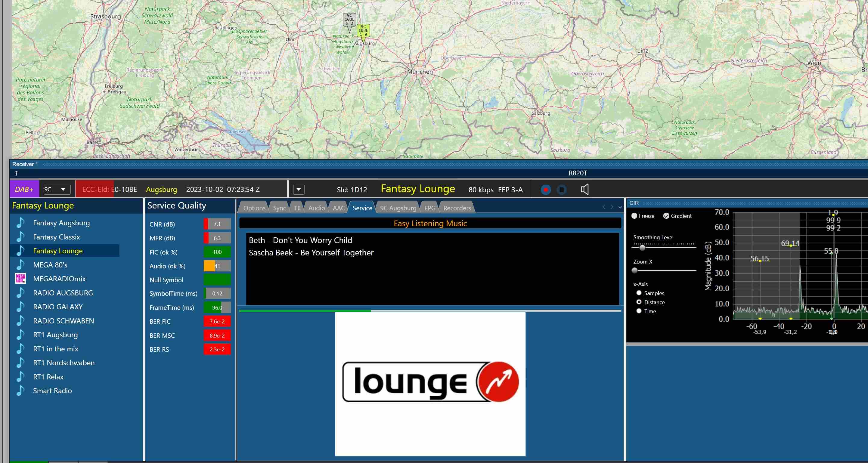
Task: Click the music note icon beside RT1 Nordschwaben
Action: click(20, 363)
